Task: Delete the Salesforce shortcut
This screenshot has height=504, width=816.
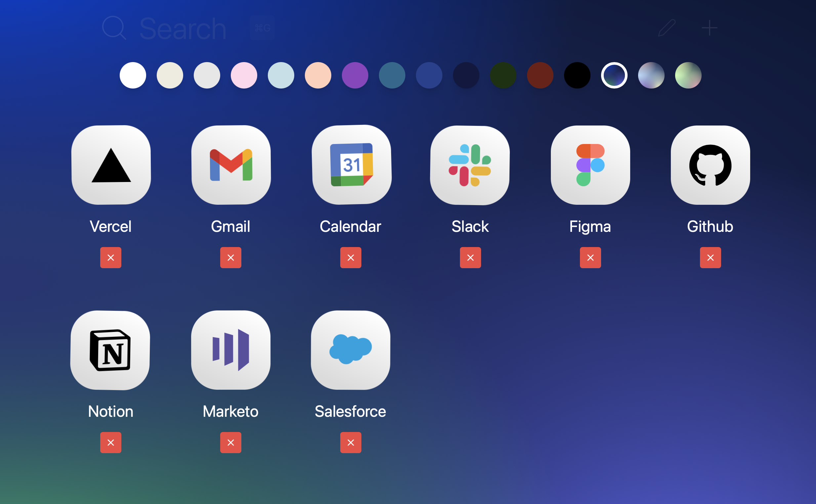Action: click(x=350, y=442)
